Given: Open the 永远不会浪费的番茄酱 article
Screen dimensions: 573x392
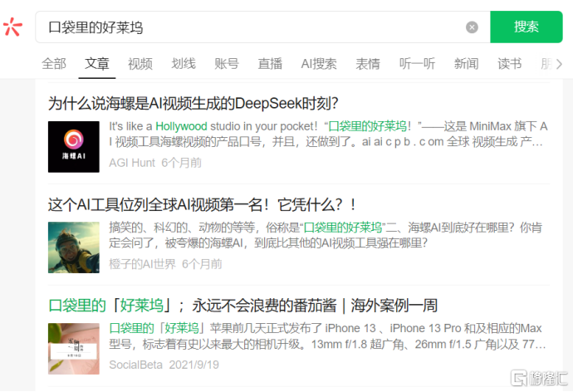Looking at the screenshot, I should tap(242, 305).
